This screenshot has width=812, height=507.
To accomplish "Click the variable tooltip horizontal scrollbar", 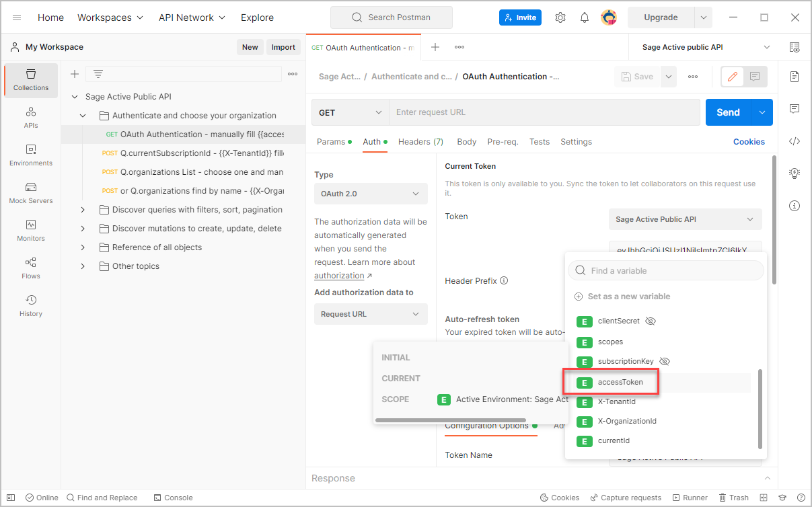I will [451, 420].
